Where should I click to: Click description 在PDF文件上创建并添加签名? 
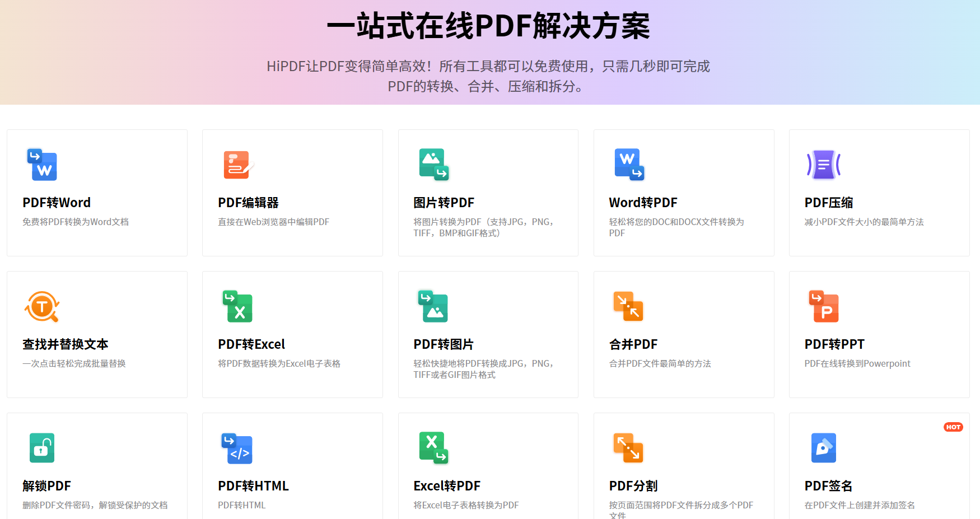point(860,506)
